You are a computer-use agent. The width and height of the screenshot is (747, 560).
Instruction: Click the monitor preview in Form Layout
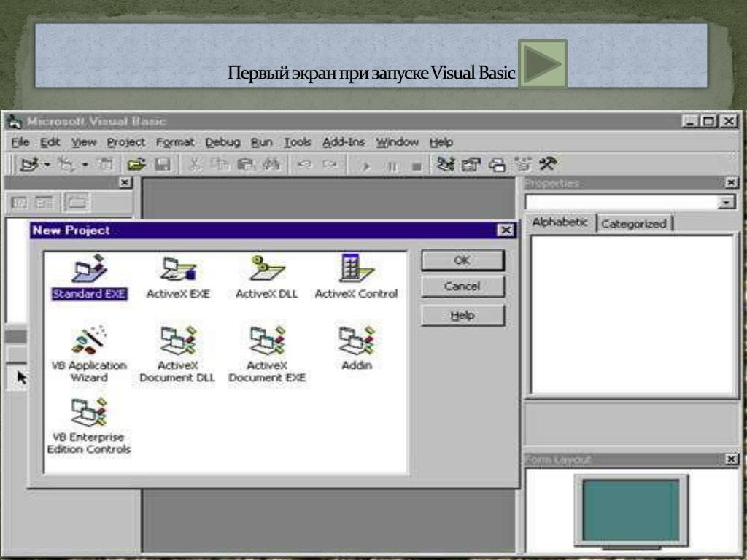click(631, 510)
